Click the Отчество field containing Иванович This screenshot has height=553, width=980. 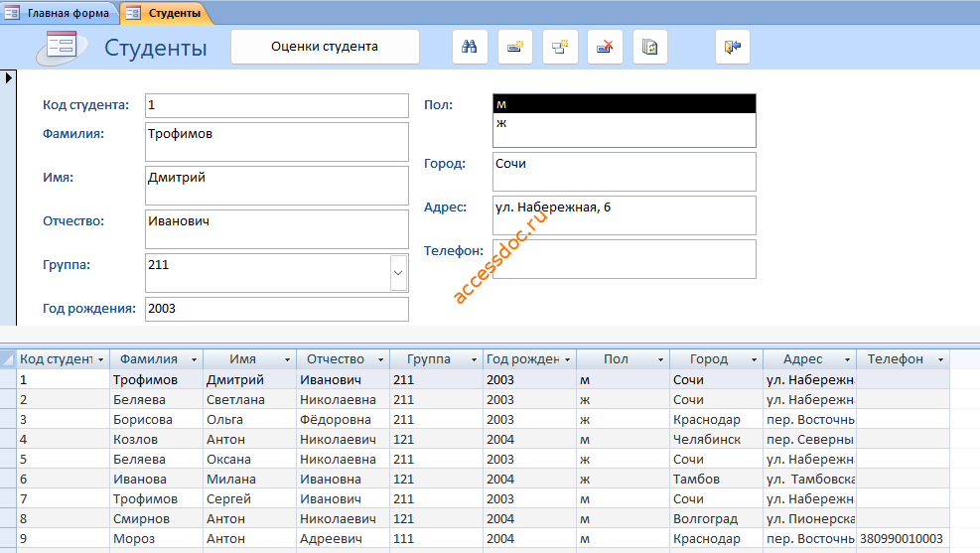click(277, 229)
